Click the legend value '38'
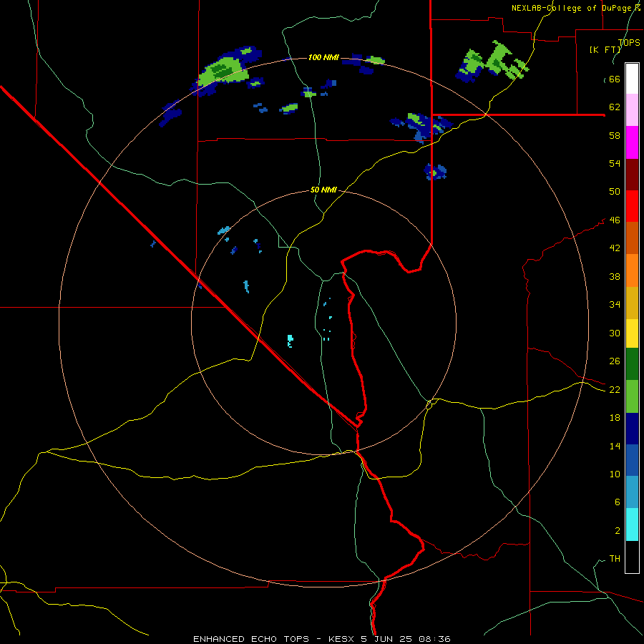 [x=615, y=276]
